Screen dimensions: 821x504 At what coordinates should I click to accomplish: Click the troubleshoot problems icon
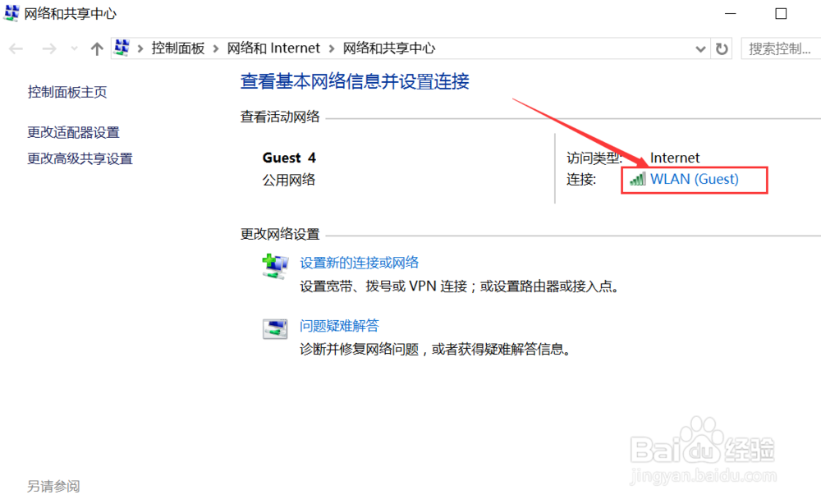tap(275, 326)
